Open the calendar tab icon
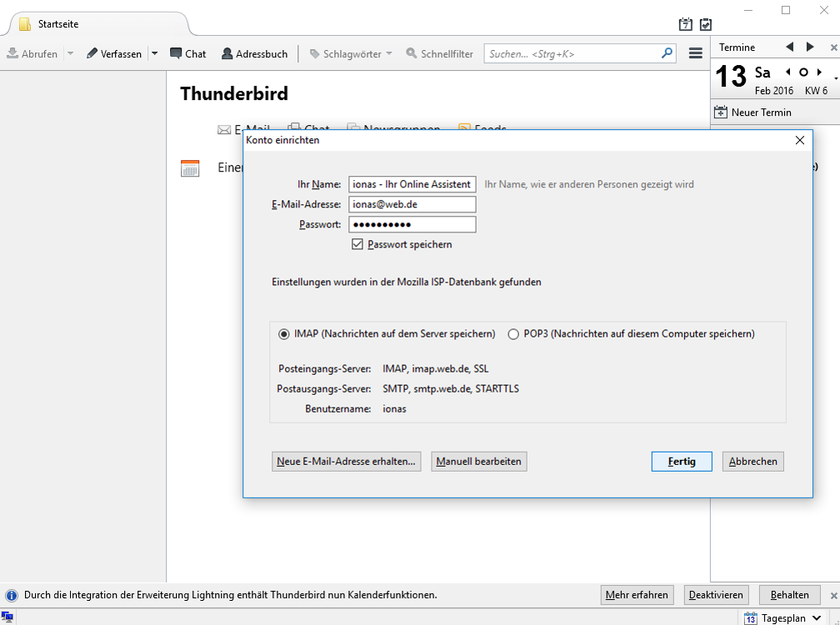840x625 pixels. pyautogui.click(x=686, y=24)
